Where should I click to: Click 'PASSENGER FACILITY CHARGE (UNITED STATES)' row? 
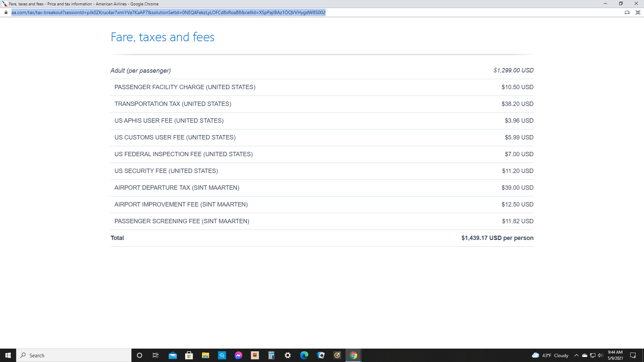322,87
